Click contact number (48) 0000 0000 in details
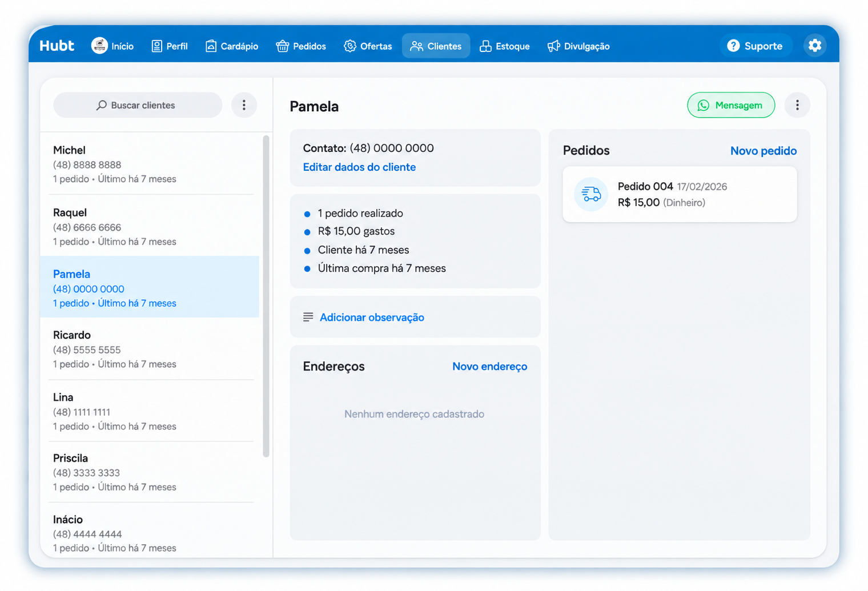The height and width of the screenshot is (591, 868). (x=392, y=148)
